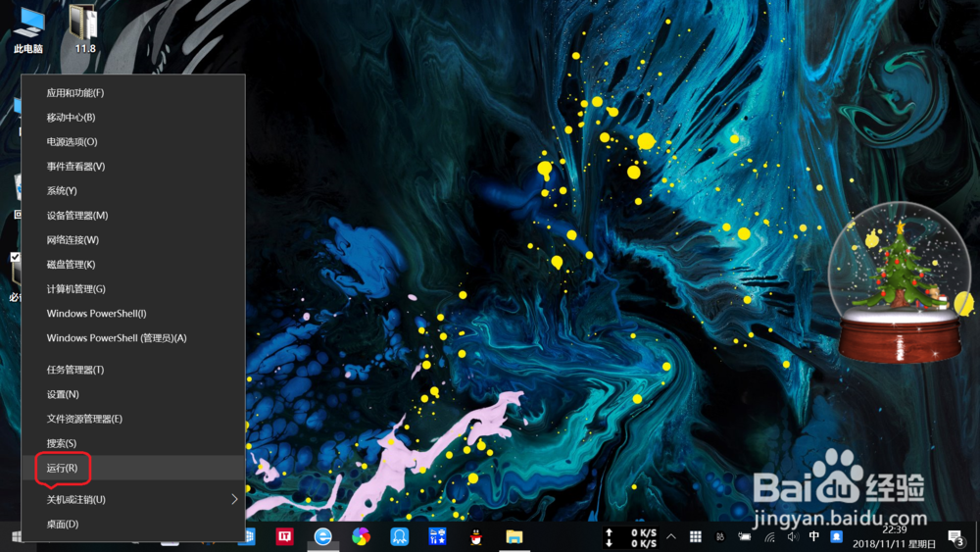The image size is (980, 552).
Task: Open the volume speaker tray icon
Action: (x=793, y=537)
